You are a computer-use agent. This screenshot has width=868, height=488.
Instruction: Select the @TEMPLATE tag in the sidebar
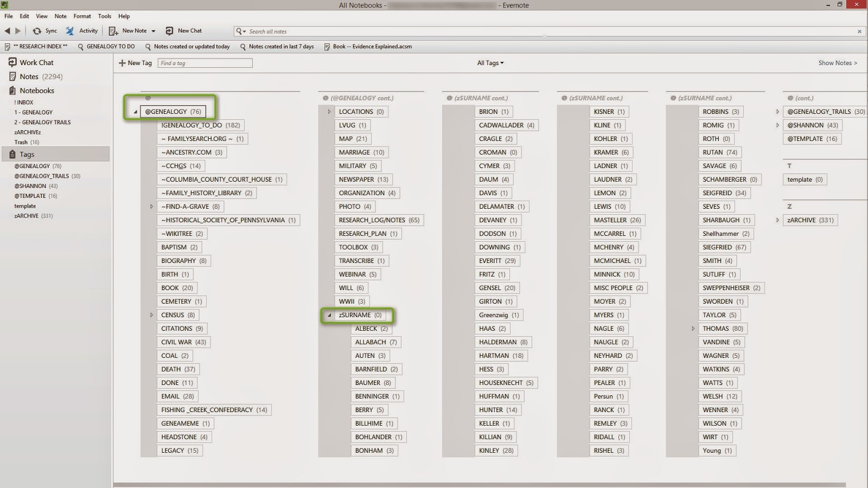pos(35,196)
